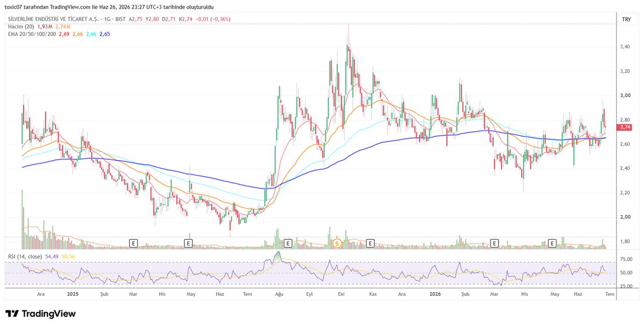Click the volume value 1,93M

[45, 26]
